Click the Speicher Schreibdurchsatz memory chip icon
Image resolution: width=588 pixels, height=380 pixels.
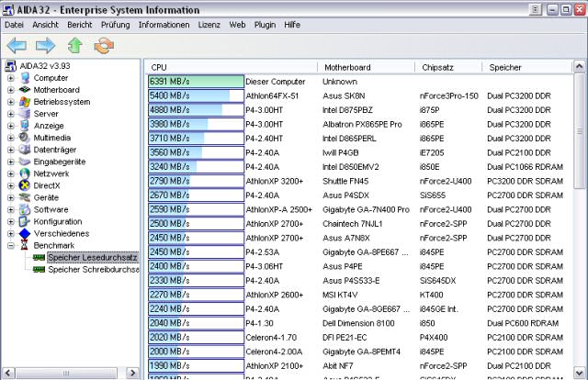click(39, 270)
